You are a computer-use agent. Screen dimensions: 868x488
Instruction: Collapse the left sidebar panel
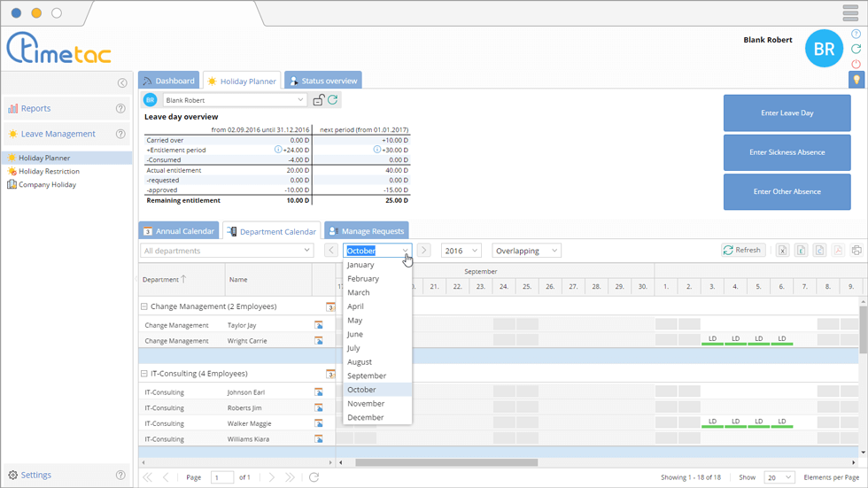pyautogui.click(x=122, y=83)
